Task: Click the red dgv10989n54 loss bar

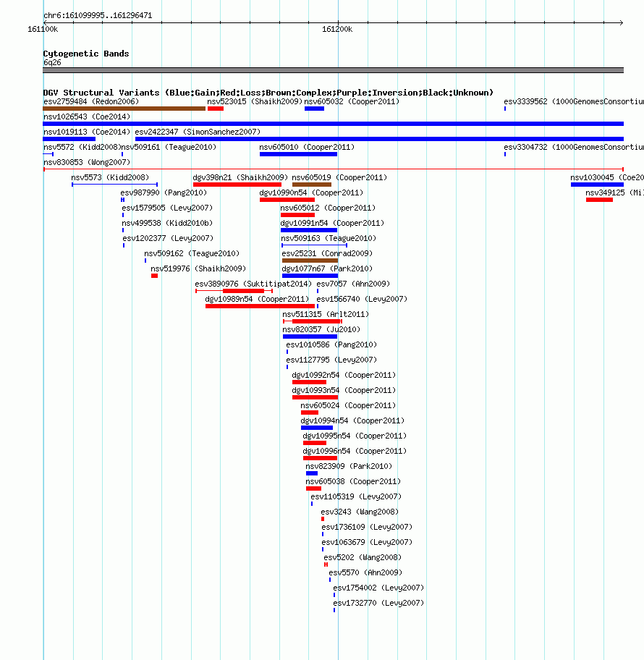Action: (x=260, y=305)
